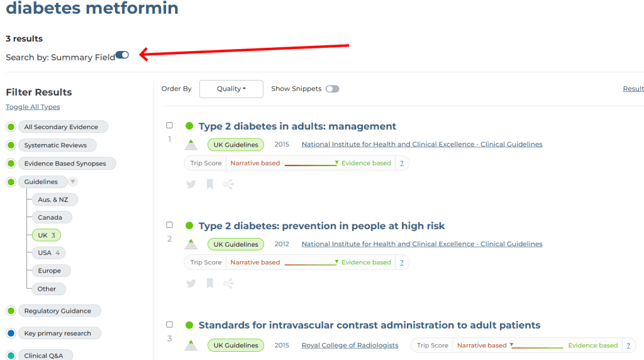Open the Order By Quality dropdown

tap(231, 89)
